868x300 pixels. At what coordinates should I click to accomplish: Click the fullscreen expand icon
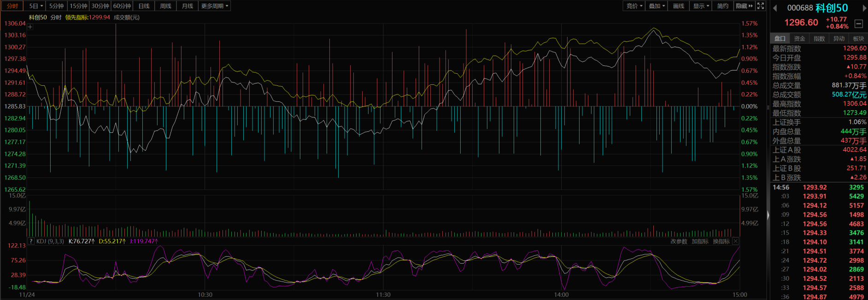(761, 6)
